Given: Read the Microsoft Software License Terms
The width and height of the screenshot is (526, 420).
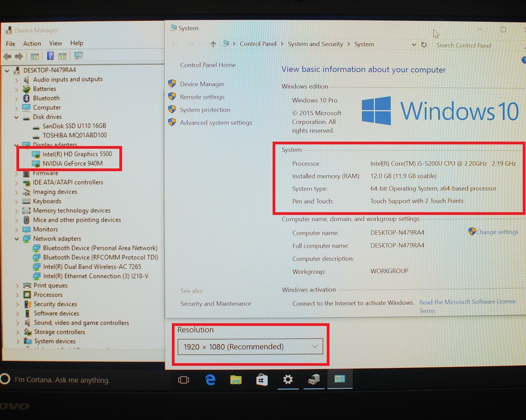Looking at the screenshot, I should coord(467,306).
